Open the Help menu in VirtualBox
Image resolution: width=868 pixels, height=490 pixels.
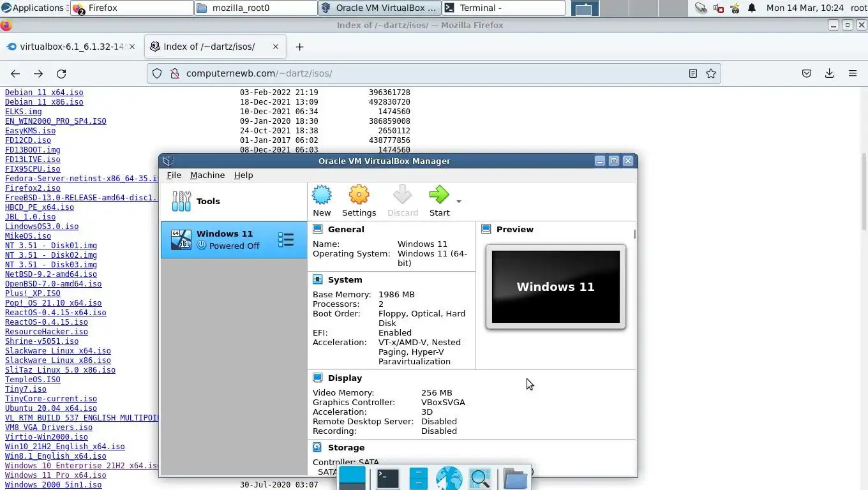[x=243, y=175]
